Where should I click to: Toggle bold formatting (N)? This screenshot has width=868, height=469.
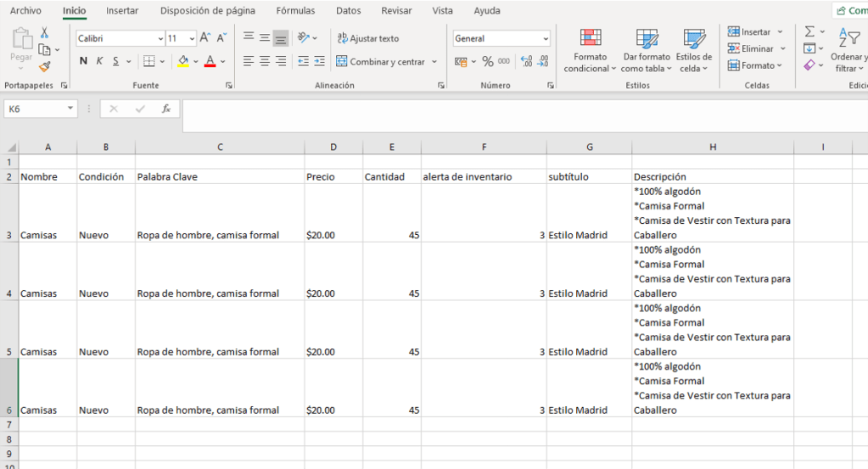(x=83, y=61)
